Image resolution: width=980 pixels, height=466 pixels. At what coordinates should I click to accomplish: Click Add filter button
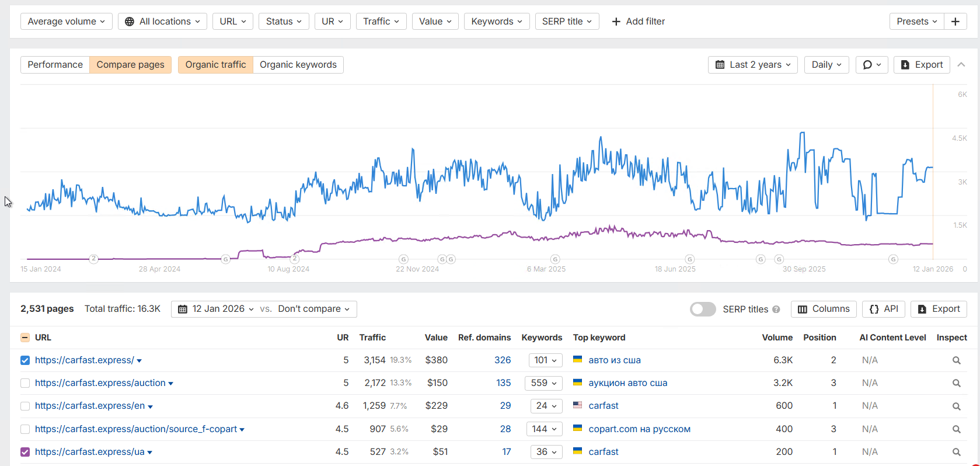(638, 22)
